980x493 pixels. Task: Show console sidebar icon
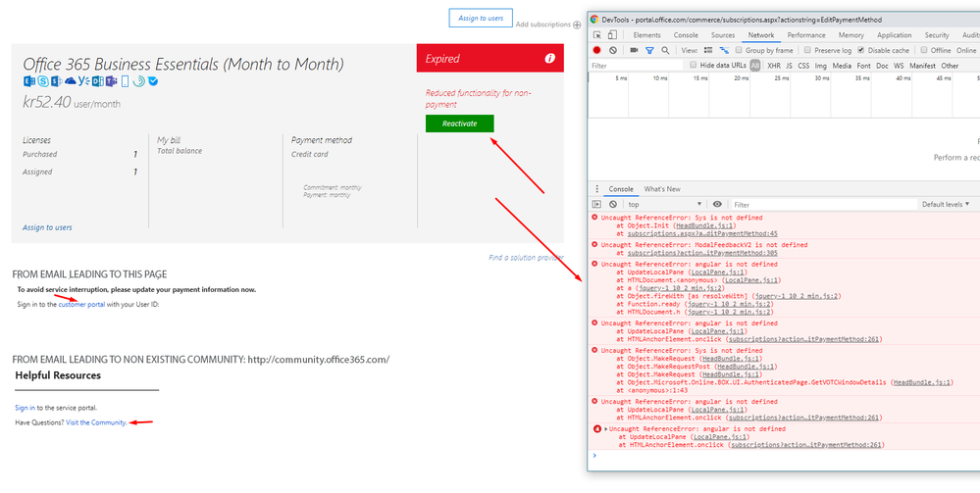(596, 204)
